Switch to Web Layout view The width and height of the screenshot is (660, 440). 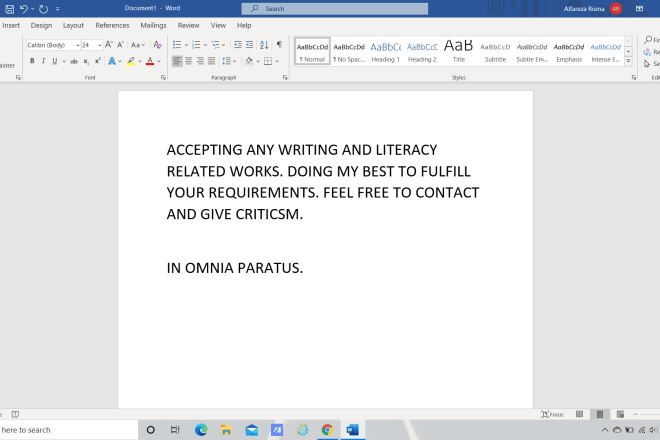(620, 414)
